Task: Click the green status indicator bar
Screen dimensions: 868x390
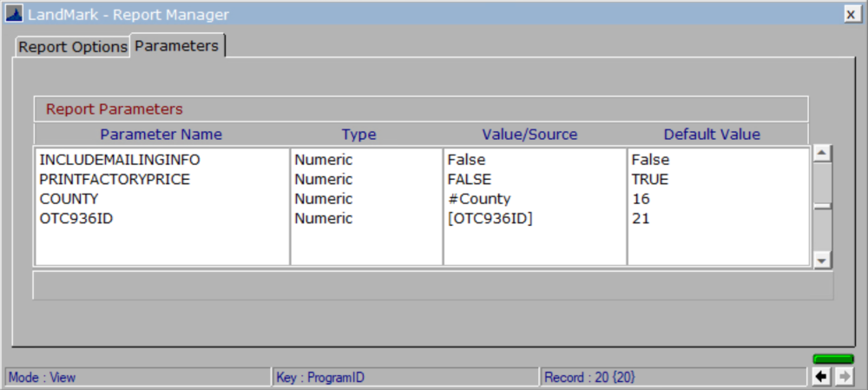Action: click(833, 359)
